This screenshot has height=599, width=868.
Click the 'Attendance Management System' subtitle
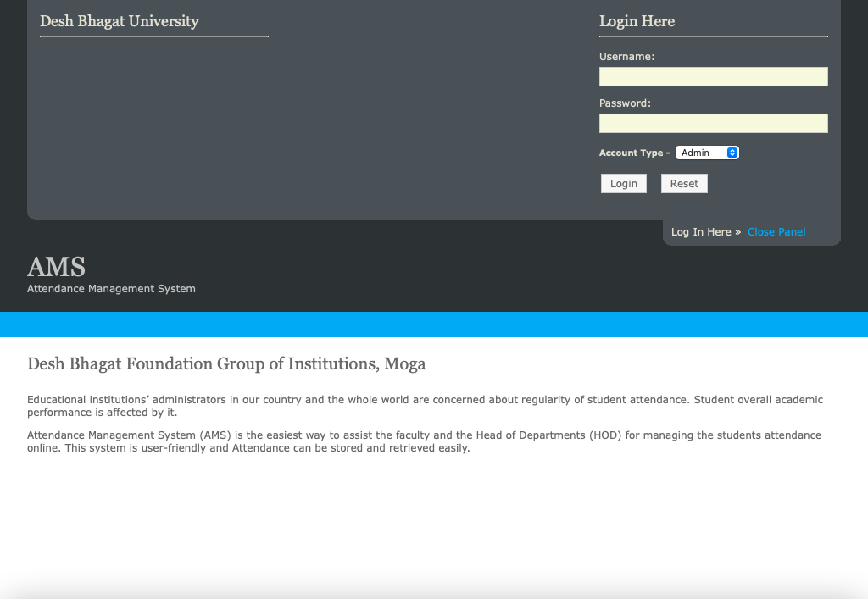pyautogui.click(x=111, y=289)
